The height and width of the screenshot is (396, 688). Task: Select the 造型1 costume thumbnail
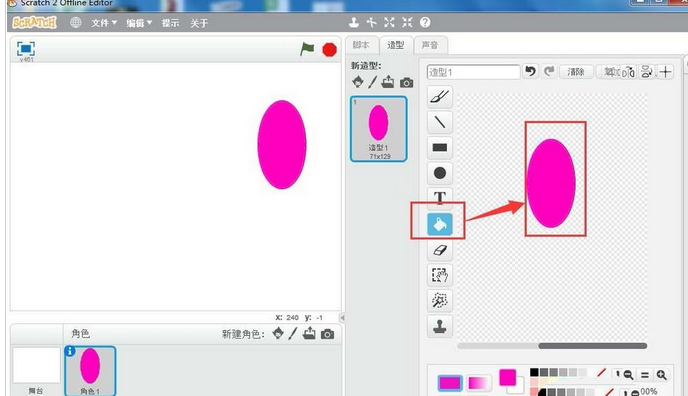(379, 129)
